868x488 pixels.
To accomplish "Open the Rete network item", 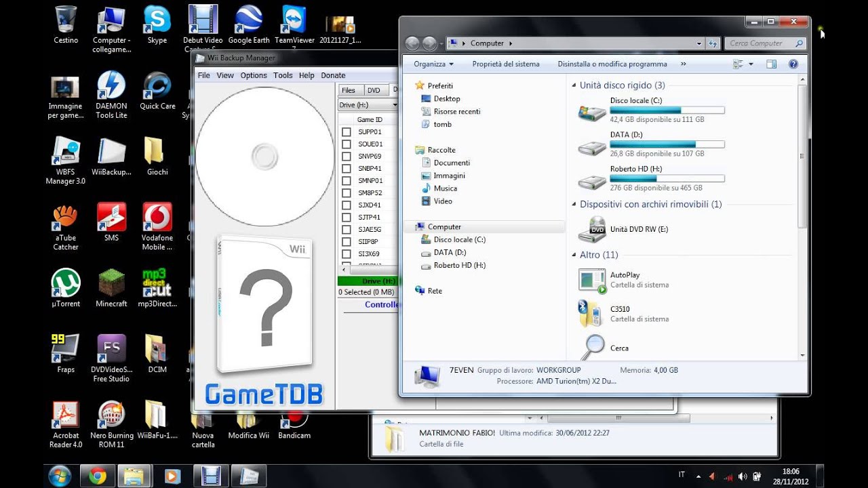I will (429, 291).
